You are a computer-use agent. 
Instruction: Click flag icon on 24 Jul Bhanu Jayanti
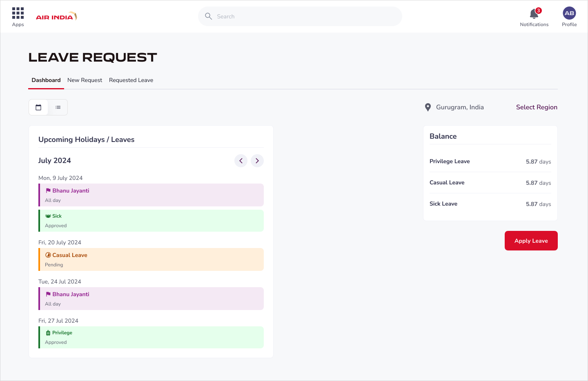pos(48,294)
